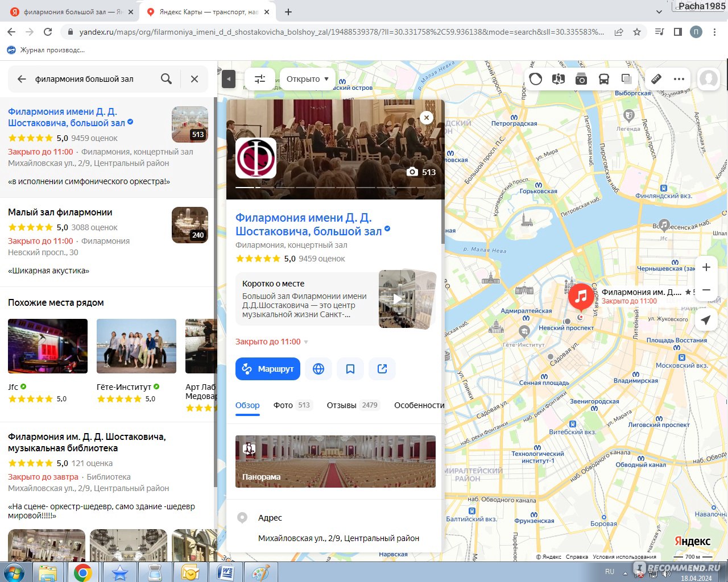Open Microsoft Word from taskbar
728x582 pixels.
(226, 572)
